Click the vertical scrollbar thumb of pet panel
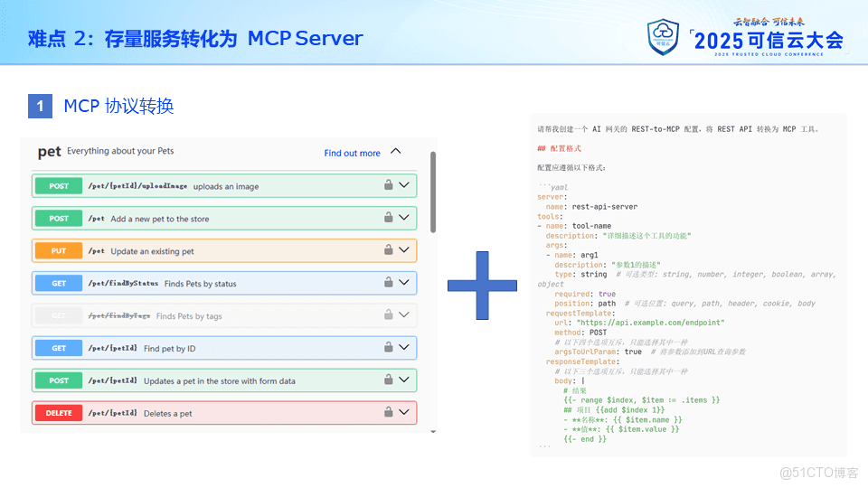Image resolution: width=868 pixels, height=488 pixels. [433, 192]
